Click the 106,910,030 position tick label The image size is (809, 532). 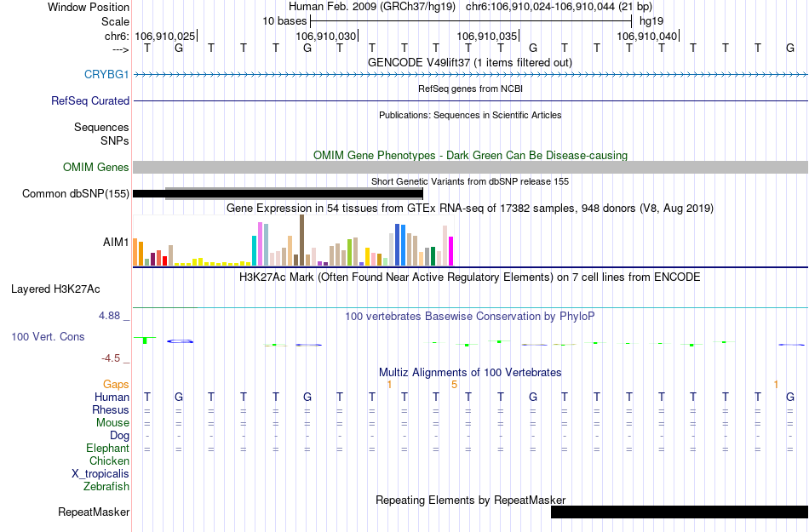[326, 36]
